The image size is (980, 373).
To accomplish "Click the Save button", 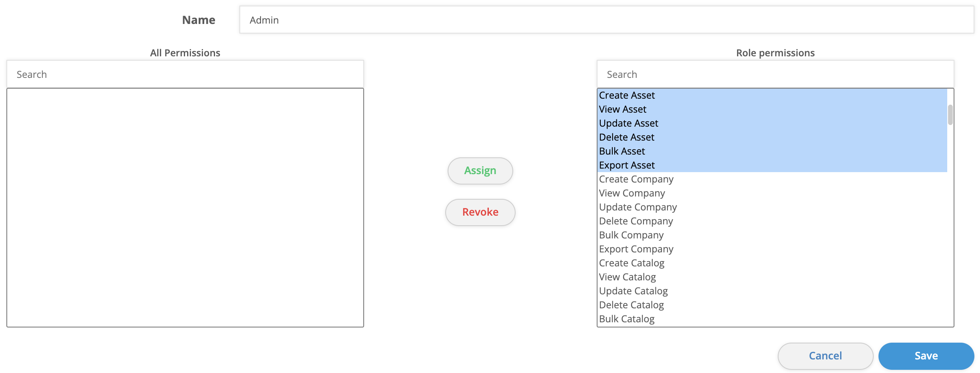I will (926, 355).
